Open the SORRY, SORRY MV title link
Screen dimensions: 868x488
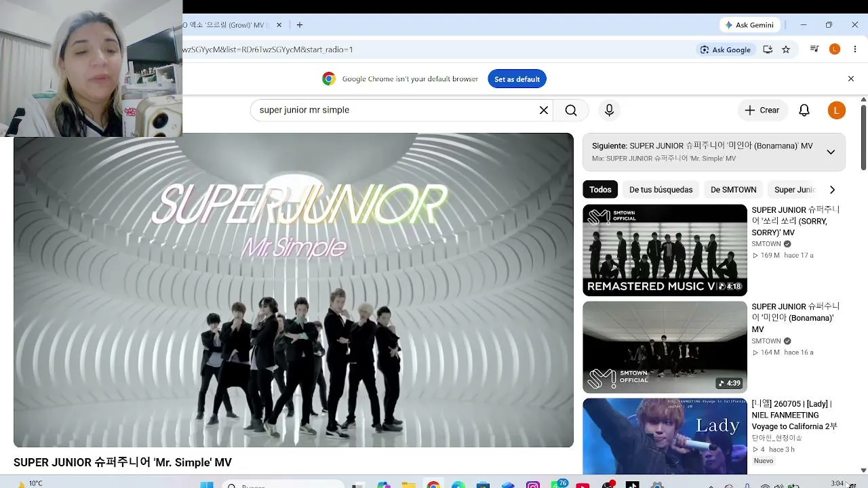[x=795, y=222]
